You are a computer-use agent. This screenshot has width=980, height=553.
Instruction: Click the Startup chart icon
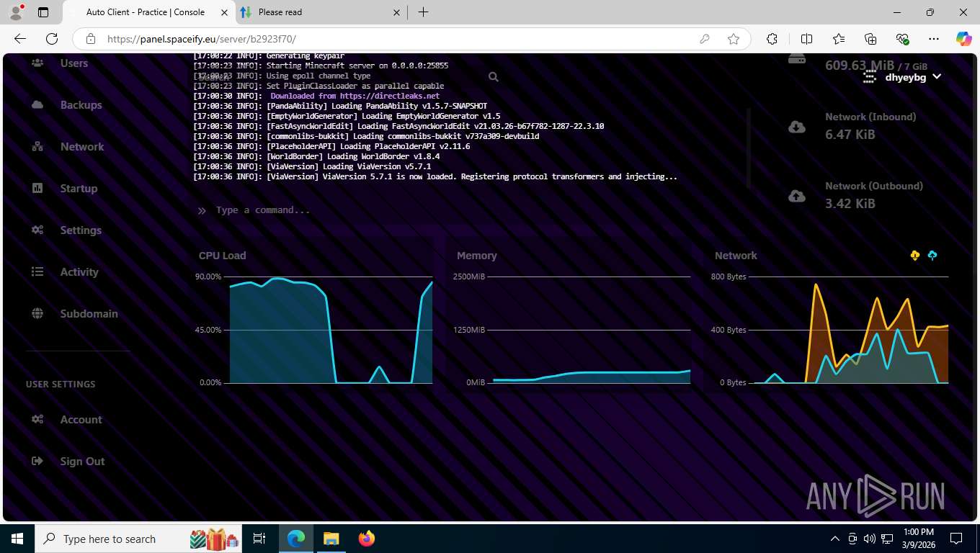[x=37, y=189]
